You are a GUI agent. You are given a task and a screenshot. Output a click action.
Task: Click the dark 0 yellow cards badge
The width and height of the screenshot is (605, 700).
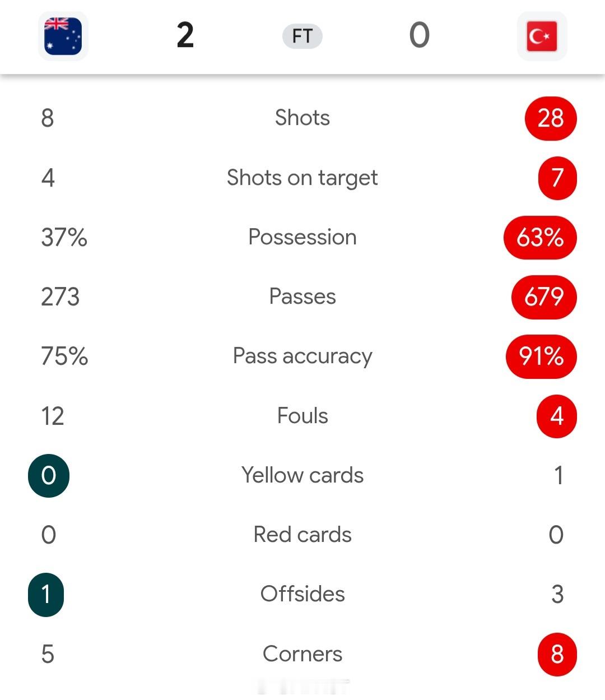tap(49, 476)
